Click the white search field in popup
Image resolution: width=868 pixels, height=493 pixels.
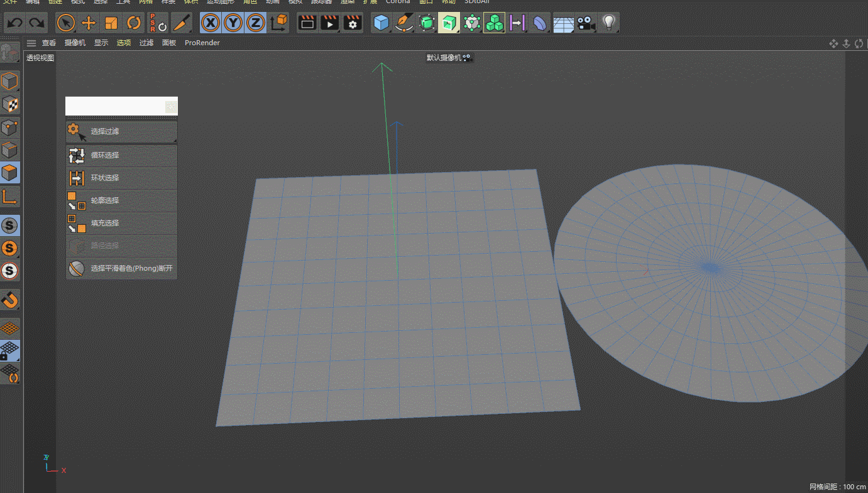(x=116, y=106)
